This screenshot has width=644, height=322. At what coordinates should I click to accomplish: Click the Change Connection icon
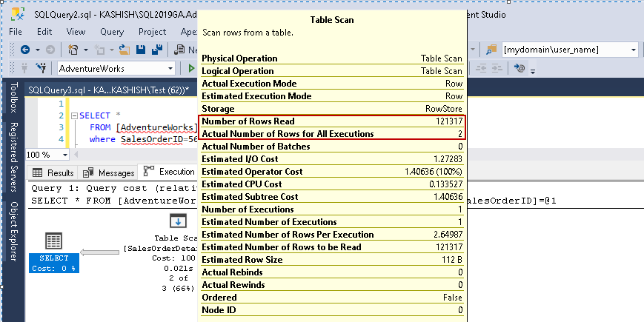click(41, 68)
